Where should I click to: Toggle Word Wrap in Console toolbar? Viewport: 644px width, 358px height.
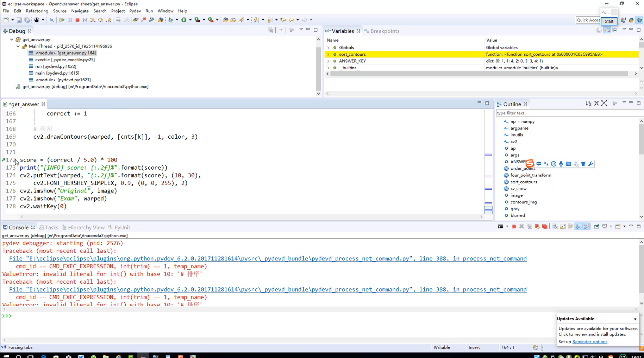571,226
